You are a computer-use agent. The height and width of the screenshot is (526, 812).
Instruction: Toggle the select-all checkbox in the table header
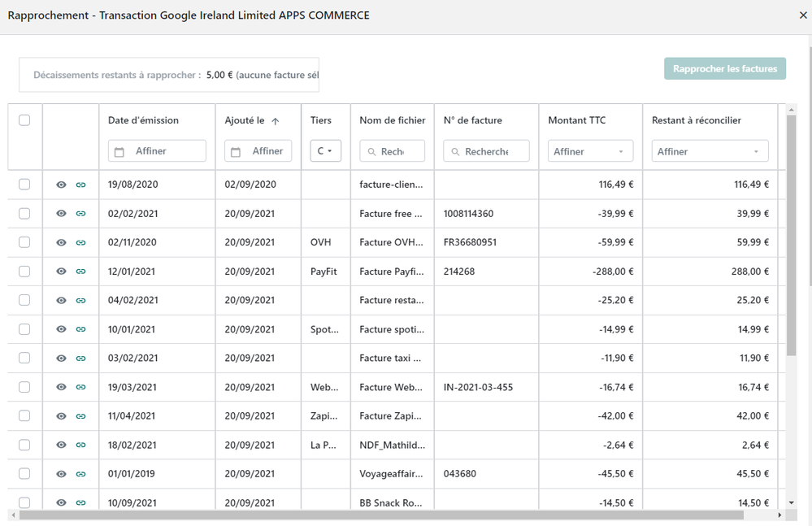coord(24,120)
